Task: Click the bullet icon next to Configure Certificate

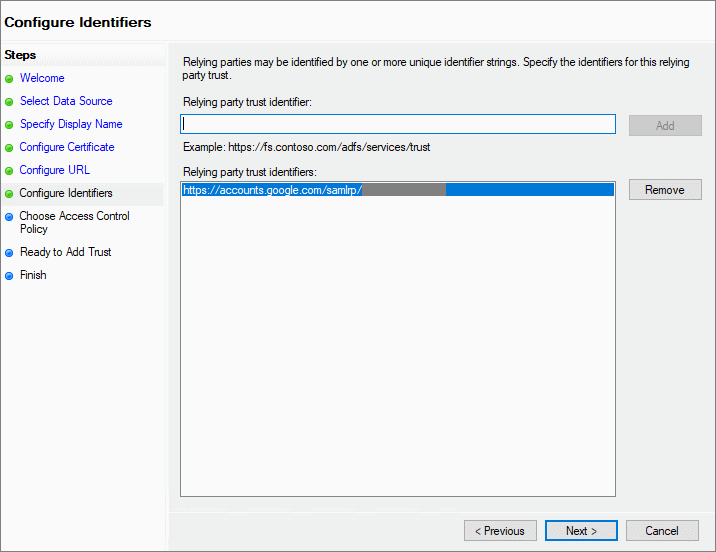Action: click(9, 148)
